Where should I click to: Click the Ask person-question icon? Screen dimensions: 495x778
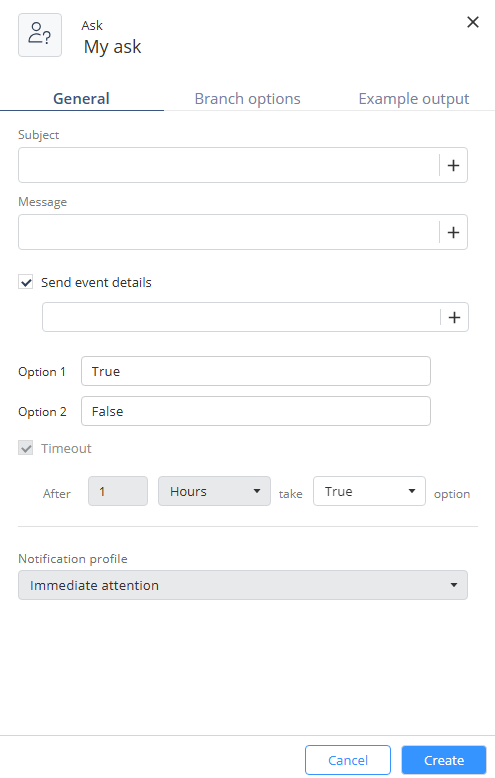40,35
